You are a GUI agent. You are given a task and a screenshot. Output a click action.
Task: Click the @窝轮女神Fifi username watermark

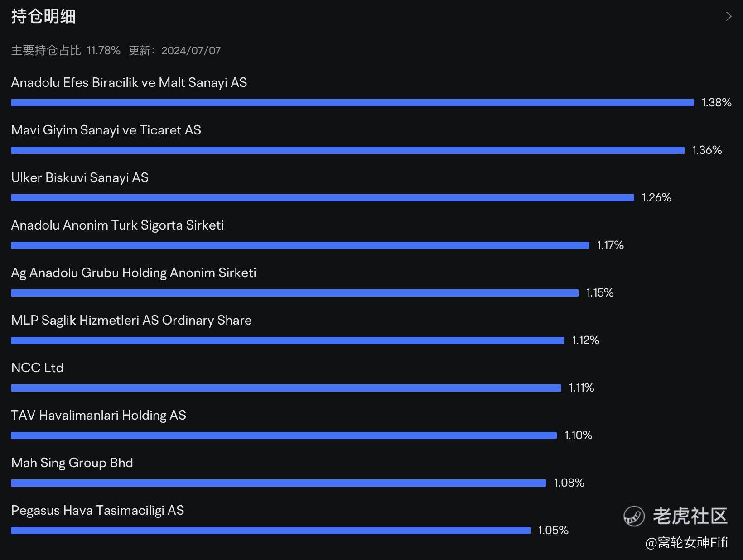(x=686, y=542)
